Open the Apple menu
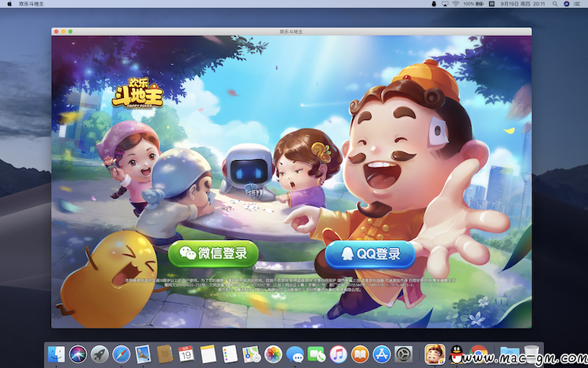588x368 pixels. coord(9,4)
